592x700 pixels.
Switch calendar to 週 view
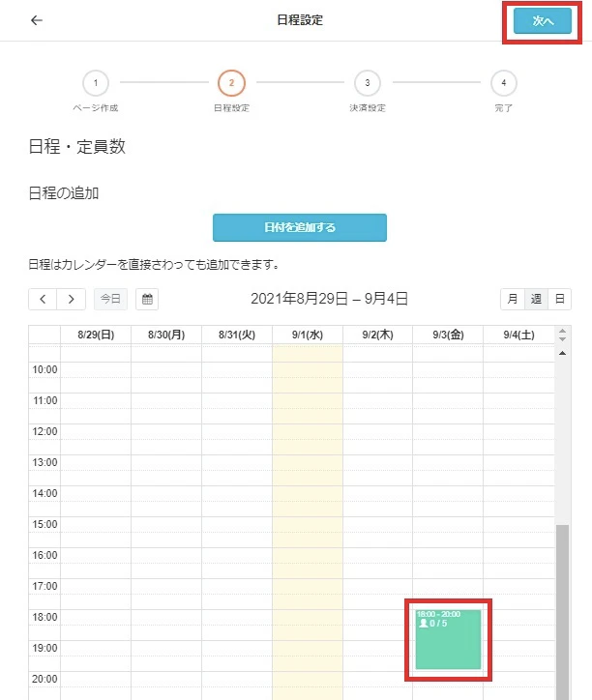[535, 299]
